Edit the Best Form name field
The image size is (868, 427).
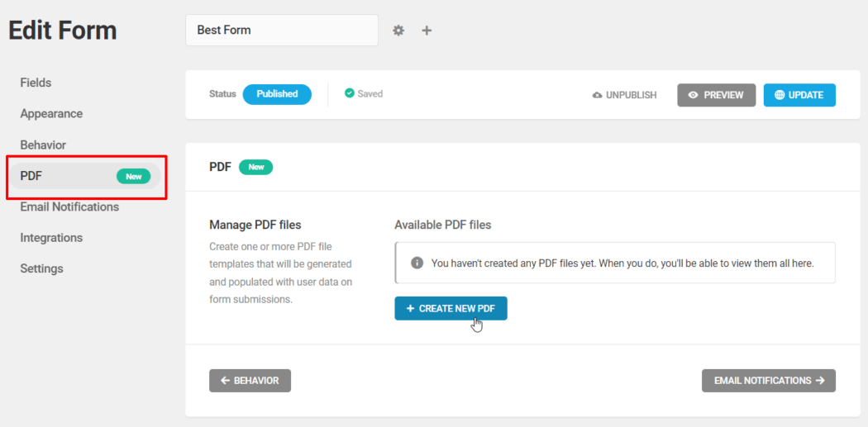pos(281,31)
